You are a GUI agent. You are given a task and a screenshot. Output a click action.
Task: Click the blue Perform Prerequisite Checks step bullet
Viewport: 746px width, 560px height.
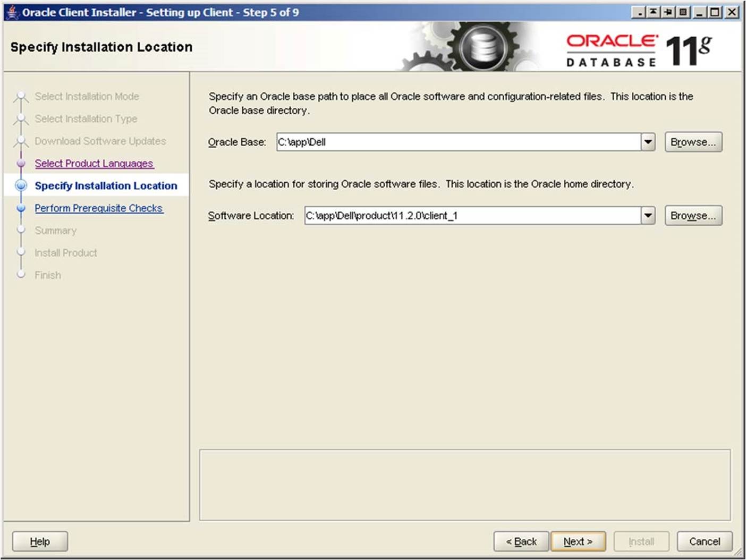click(x=21, y=208)
